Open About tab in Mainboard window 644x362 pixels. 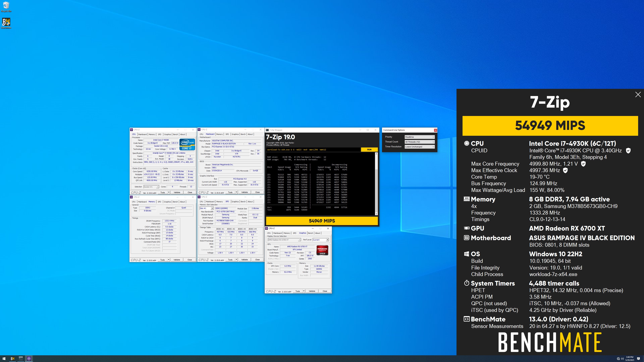click(x=250, y=134)
